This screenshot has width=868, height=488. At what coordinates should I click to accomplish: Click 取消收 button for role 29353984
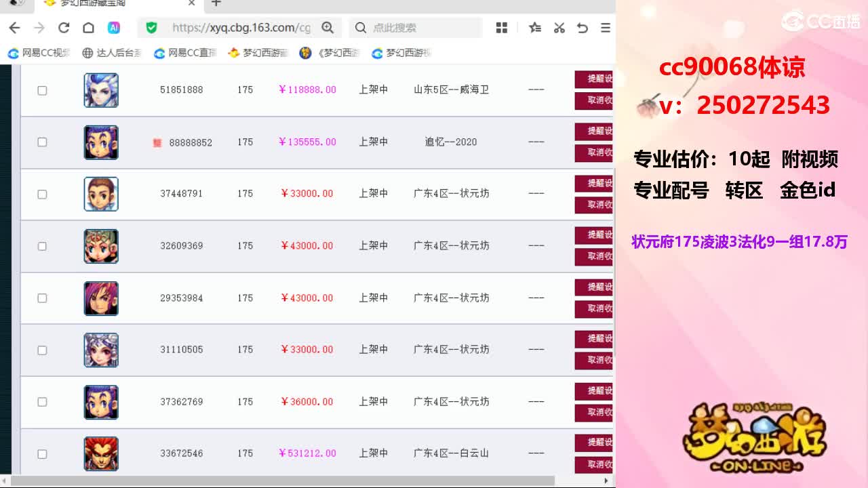pyautogui.click(x=594, y=308)
